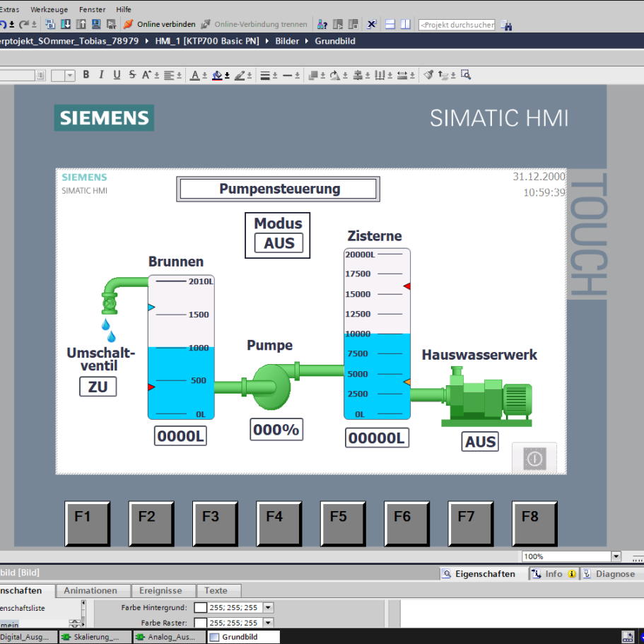The width and height of the screenshot is (644, 644).
Task: Switch to the Animationen tab
Action: pyautogui.click(x=90, y=590)
